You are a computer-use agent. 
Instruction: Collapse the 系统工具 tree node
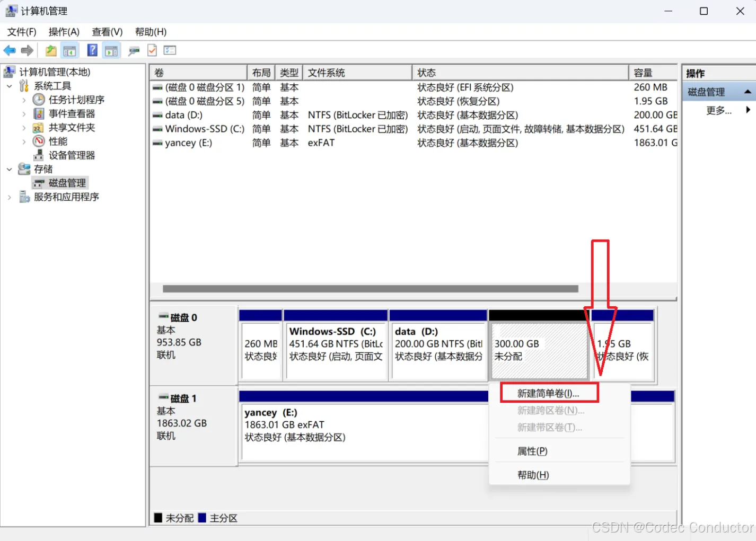click(x=9, y=86)
